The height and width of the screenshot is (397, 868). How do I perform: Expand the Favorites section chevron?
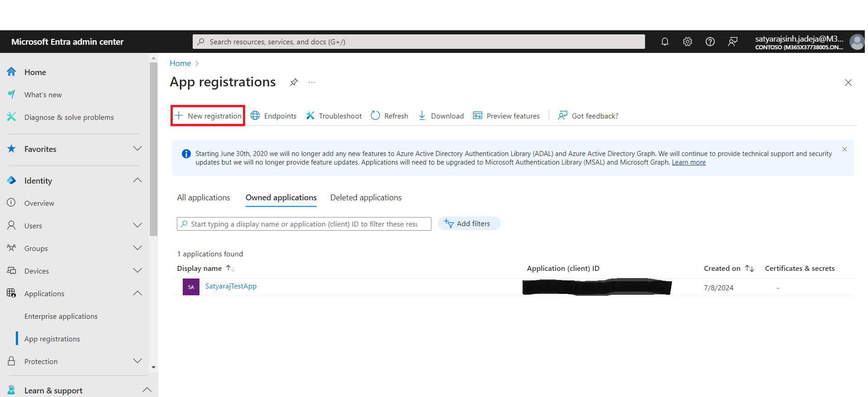tap(138, 149)
